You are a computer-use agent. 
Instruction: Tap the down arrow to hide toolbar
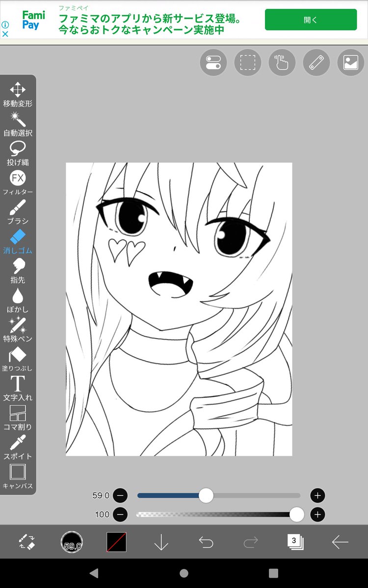(x=161, y=542)
